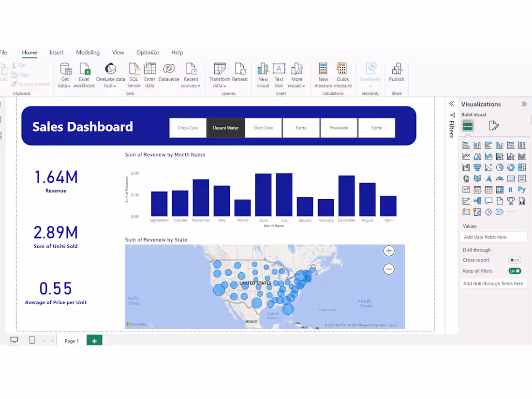Select the map visualization icon

click(466, 178)
